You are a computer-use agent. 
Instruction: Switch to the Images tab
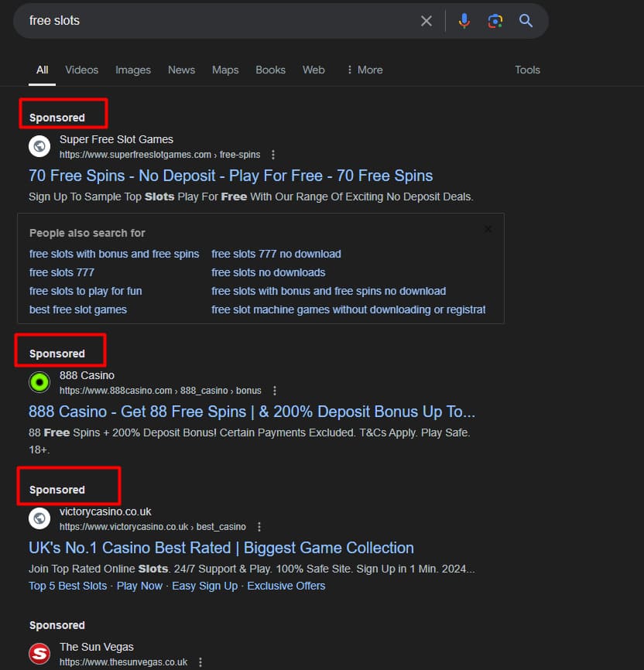133,70
